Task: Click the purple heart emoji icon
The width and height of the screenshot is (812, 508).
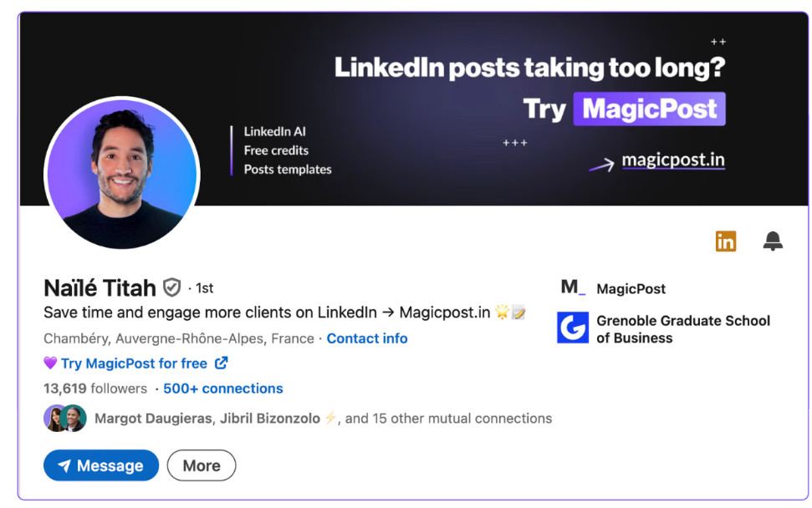Action: tap(50, 363)
